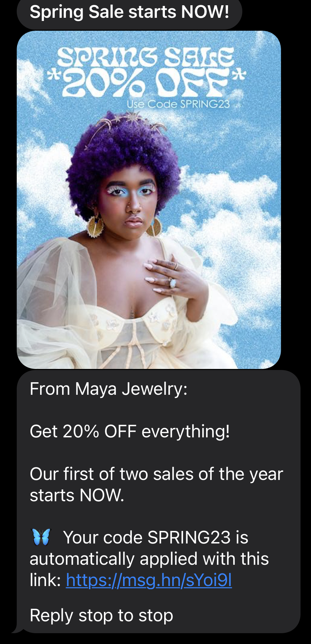
Task: Tap the "From Maya Jewelry:" line
Action: (108, 389)
